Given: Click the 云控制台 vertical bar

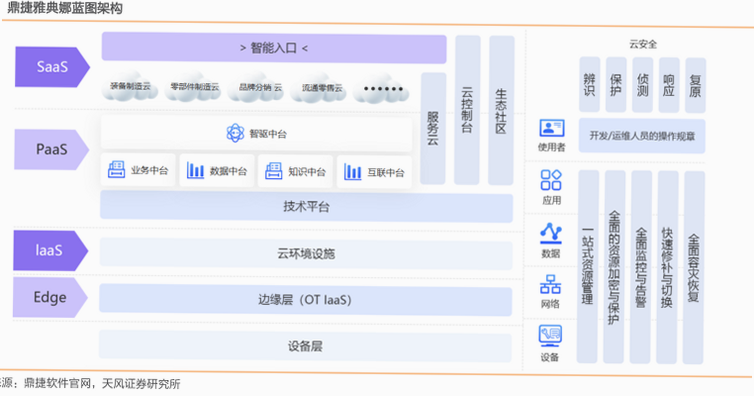Looking at the screenshot, I should click(x=467, y=110).
